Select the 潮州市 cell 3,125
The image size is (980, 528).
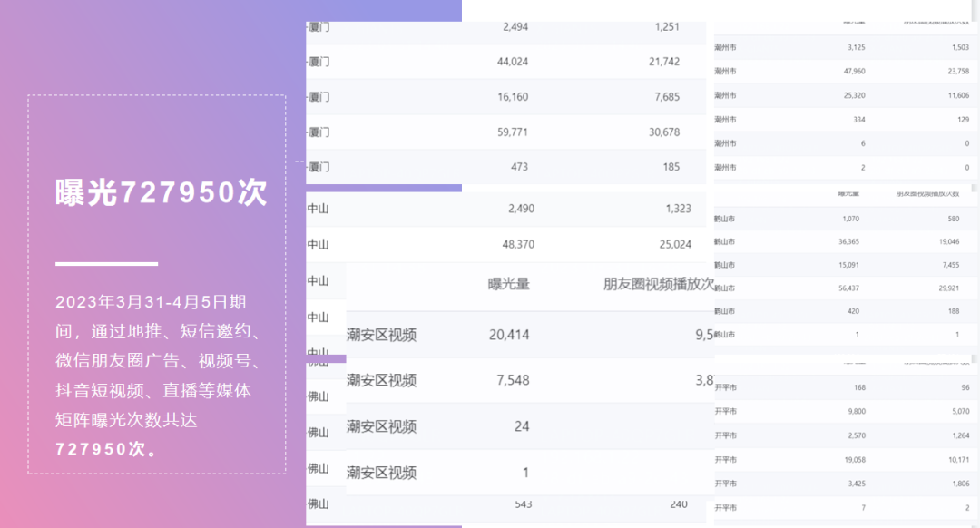point(857,47)
